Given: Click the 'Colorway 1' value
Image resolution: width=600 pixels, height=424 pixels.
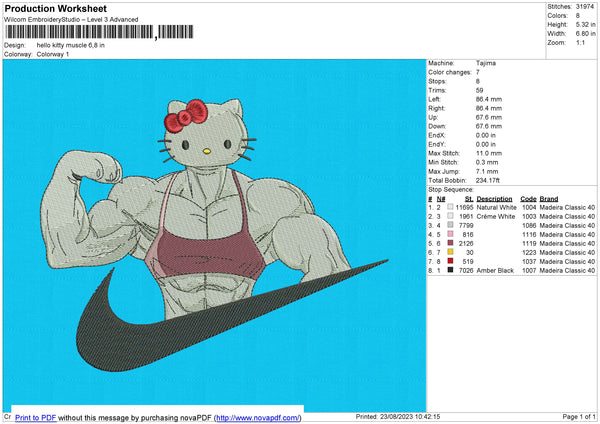Looking at the screenshot, I should [53, 54].
